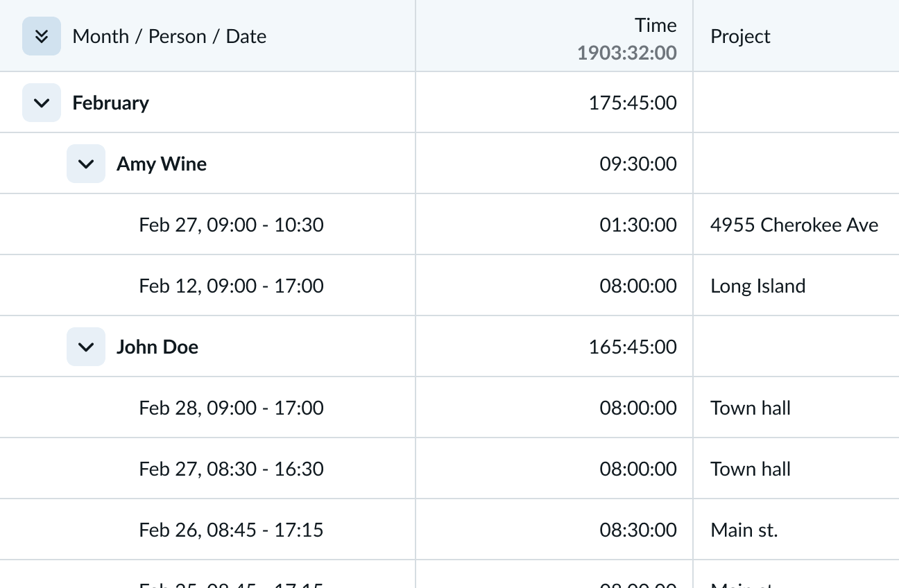Open the Feb 12, 09:00 - 17:00 entry
The height and width of the screenshot is (588, 899).
pos(231,286)
